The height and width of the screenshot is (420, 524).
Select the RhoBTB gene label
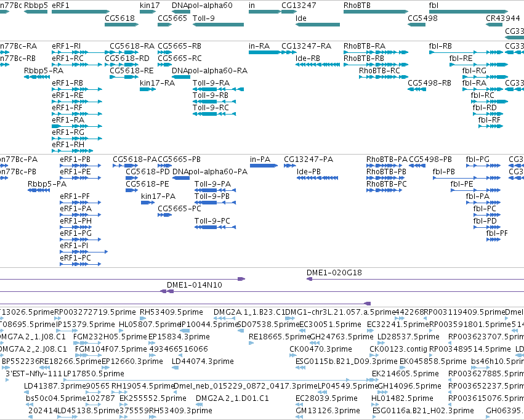point(357,6)
